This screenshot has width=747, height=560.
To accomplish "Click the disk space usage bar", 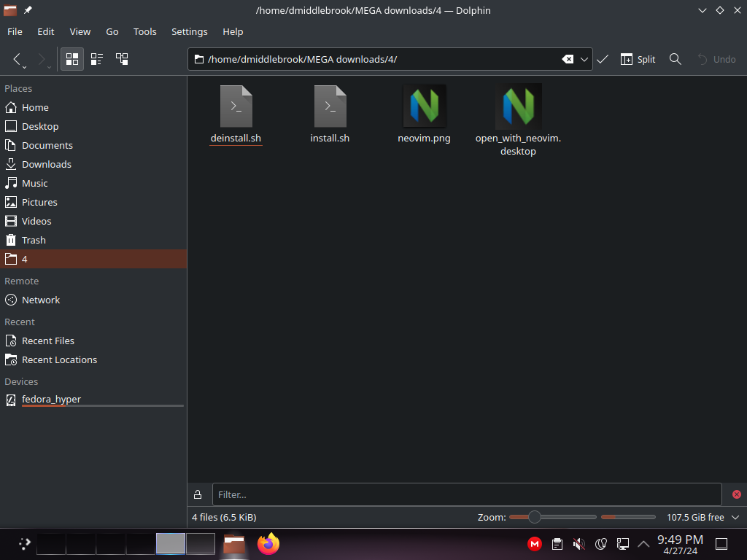I will point(628,517).
